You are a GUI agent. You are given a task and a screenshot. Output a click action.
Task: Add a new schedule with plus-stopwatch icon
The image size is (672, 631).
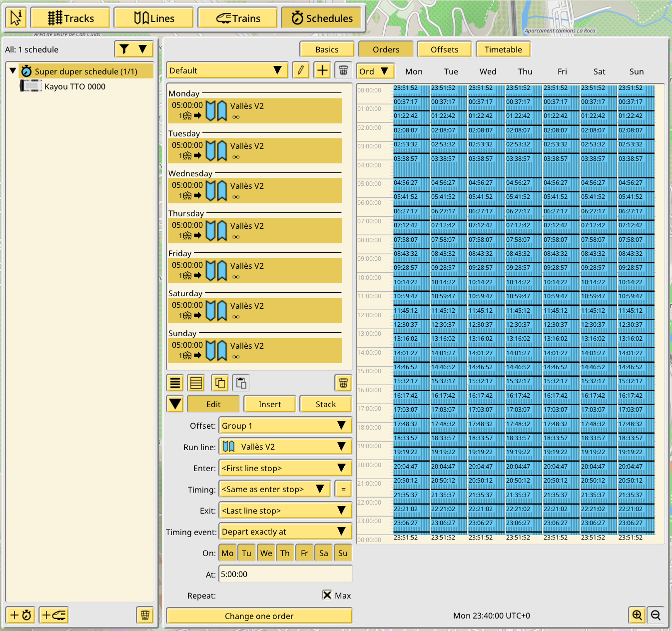pos(20,615)
